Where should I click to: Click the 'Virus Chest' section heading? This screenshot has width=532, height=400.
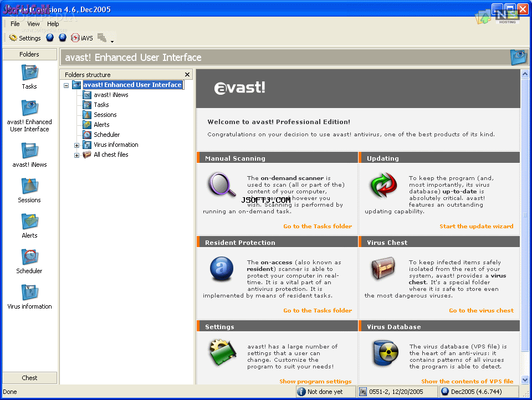pyautogui.click(x=387, y=243)
